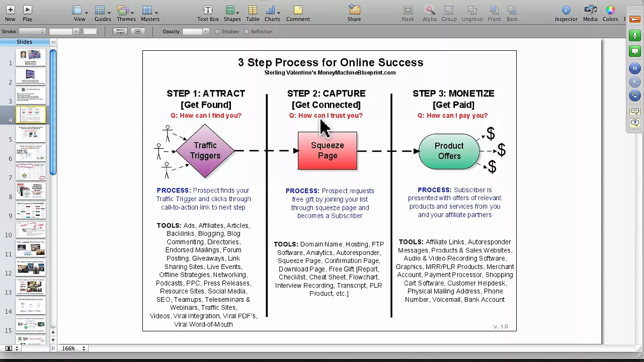
Task: Open navigator view mode popup
Action: click(x=12, y=348)
